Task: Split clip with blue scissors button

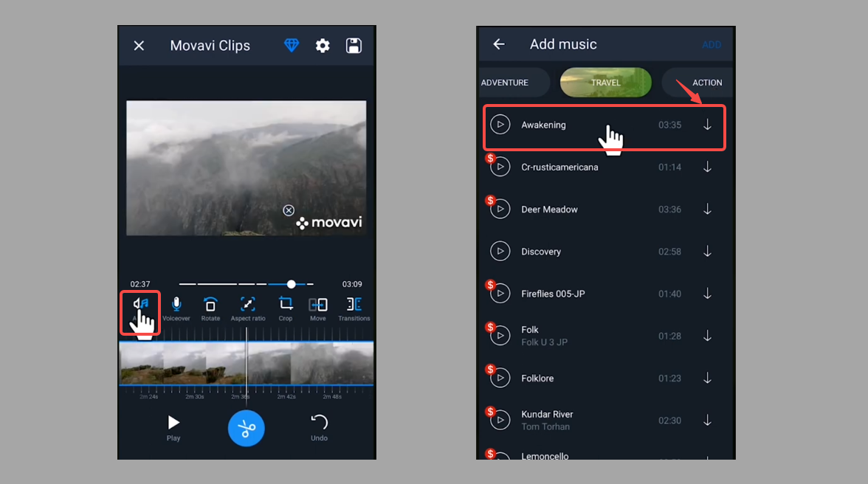Action: (x=247, y=428)
